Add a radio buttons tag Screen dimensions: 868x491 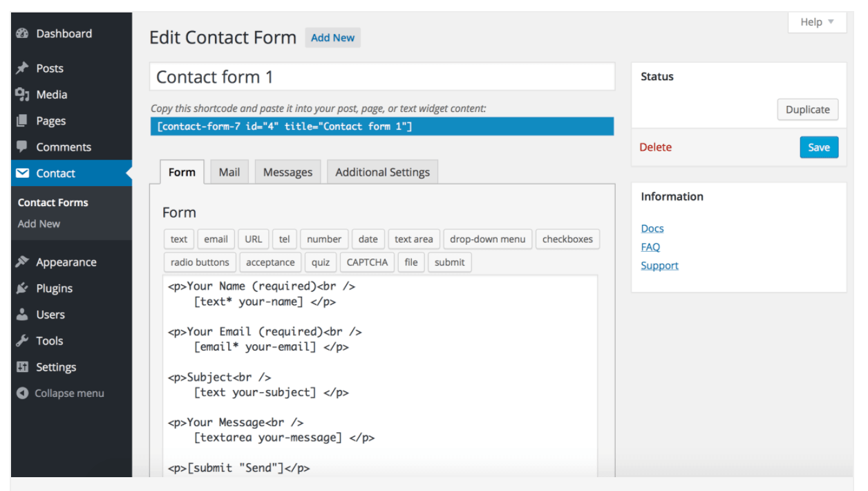[x=200, y=262]
